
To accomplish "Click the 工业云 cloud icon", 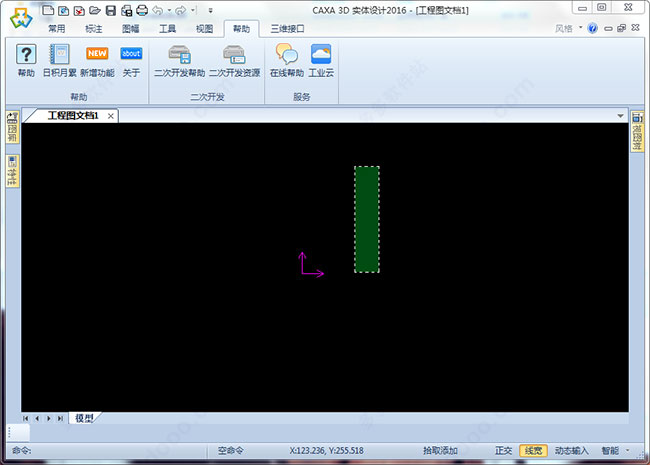I will click(321, 55).
